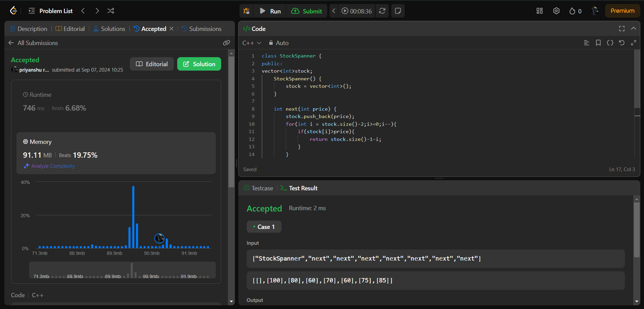The height and width of the screenshot is (309, 644).
Task: Select the Accepted tab
Action: [x=150, y=29]
